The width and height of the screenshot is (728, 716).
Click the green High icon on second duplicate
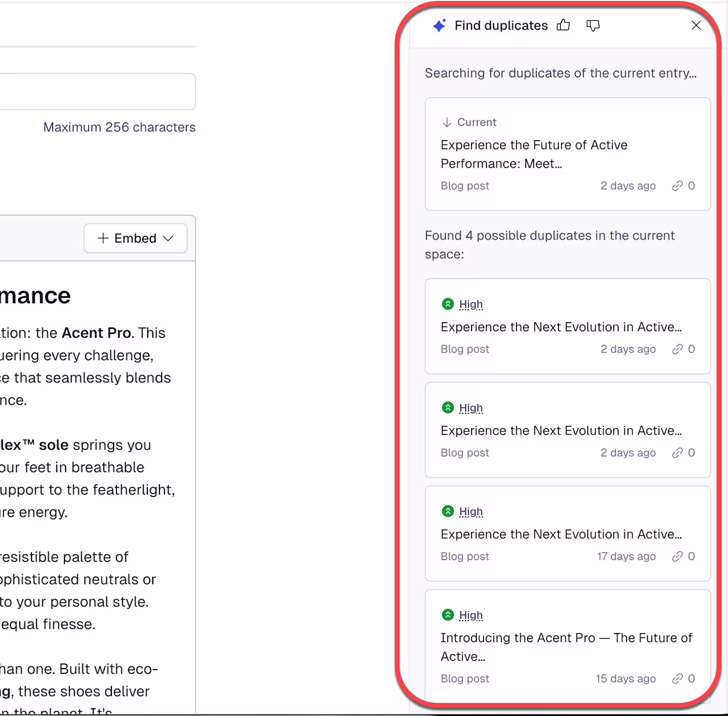click(448, 408)
